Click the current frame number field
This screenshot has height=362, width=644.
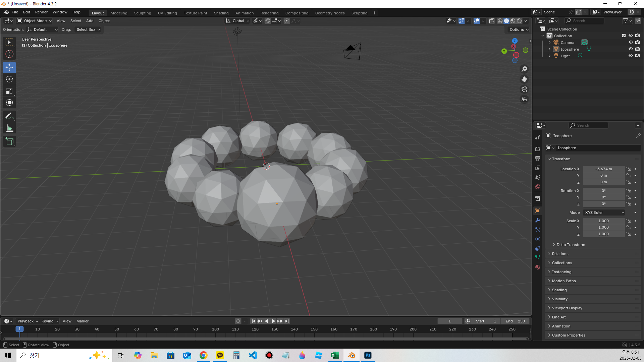pyautogui.click(x=449, y=321)
